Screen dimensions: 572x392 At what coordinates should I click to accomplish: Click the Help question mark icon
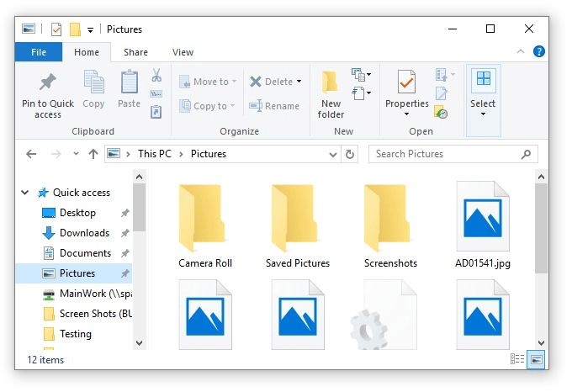(539, 51)
